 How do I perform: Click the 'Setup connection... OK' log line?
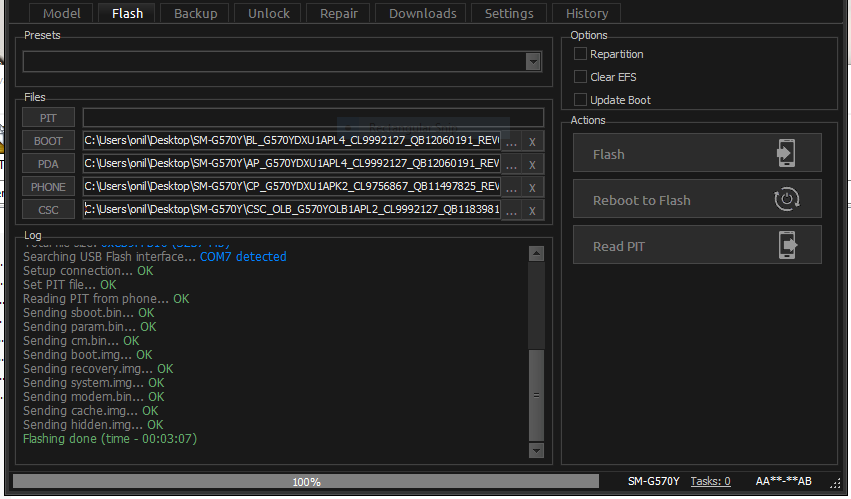(x=88, y=271)
